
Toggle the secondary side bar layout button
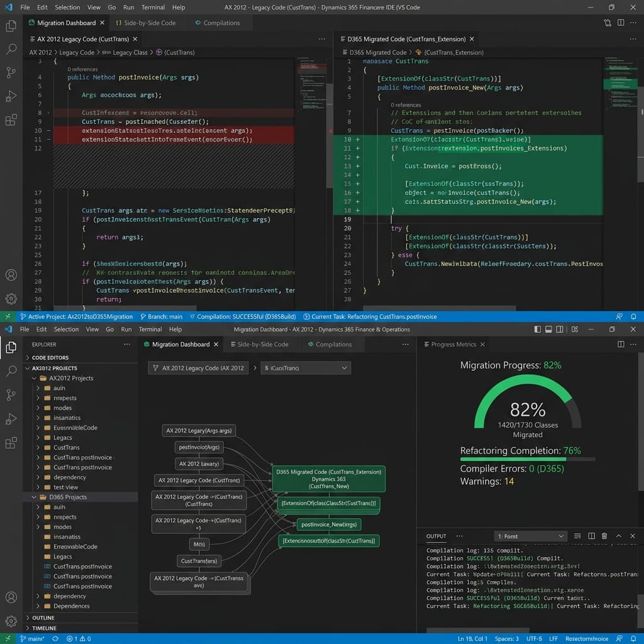tap(559, 330)
